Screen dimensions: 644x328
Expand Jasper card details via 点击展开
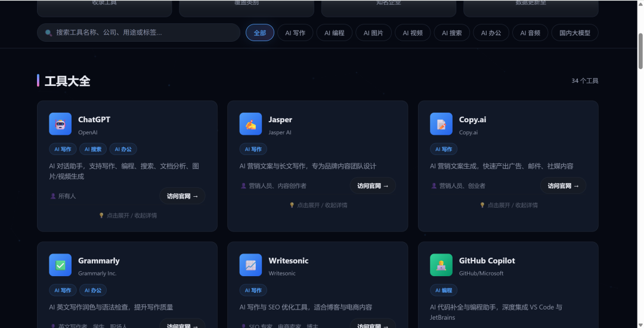pyautogui.click(x=318, y=205)
